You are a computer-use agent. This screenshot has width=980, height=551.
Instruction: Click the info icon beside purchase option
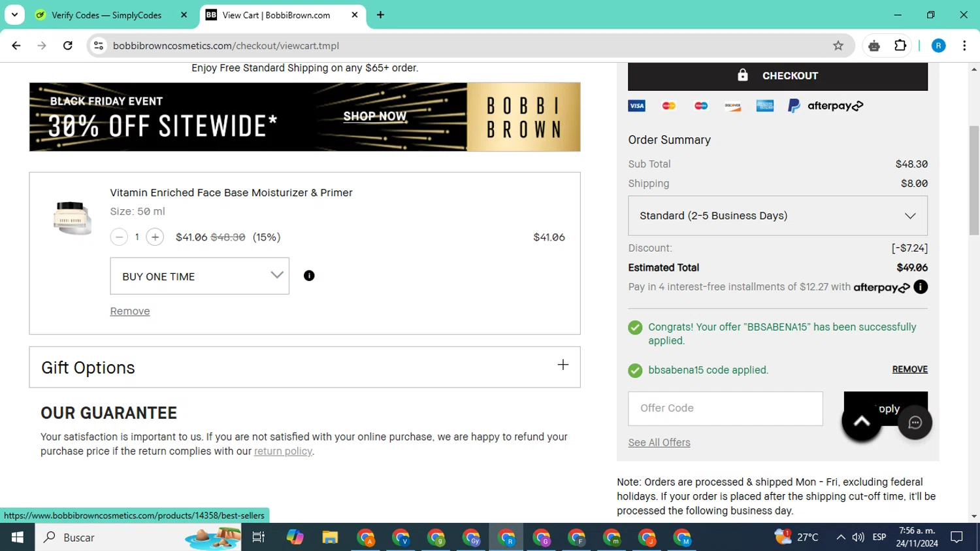[x=309, y=276]
